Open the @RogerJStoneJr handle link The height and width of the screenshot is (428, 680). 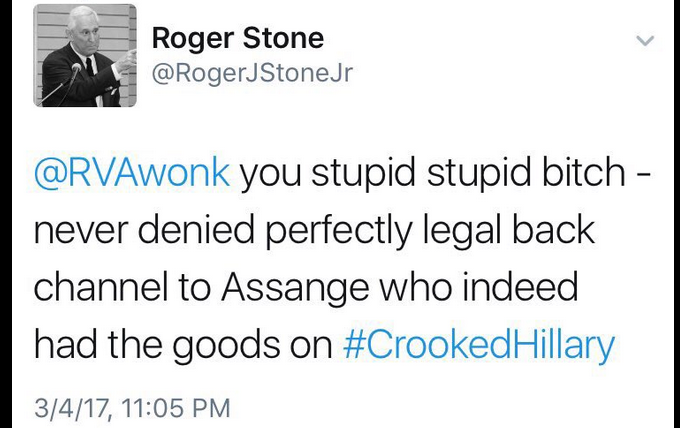click(252, 73)
